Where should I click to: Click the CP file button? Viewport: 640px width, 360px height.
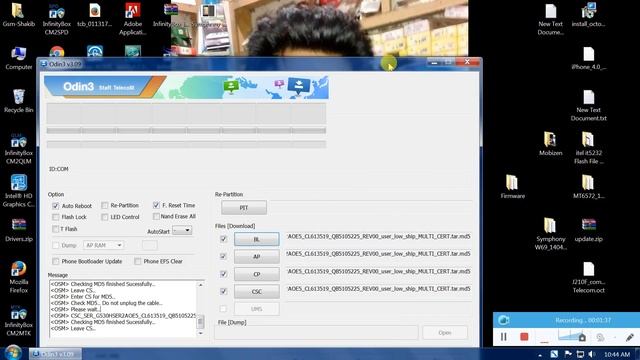pyautogui.click(x=256, y=274)
